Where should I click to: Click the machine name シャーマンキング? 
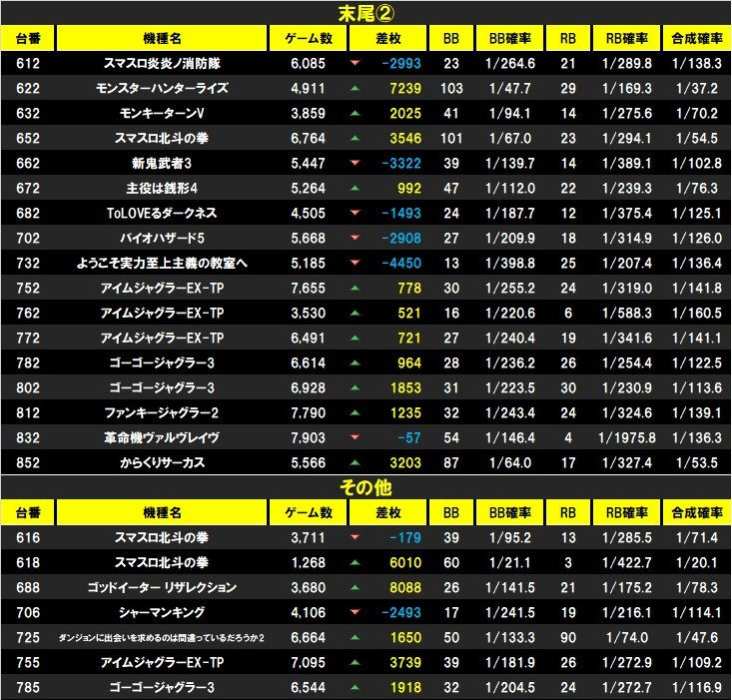(162, 612)
